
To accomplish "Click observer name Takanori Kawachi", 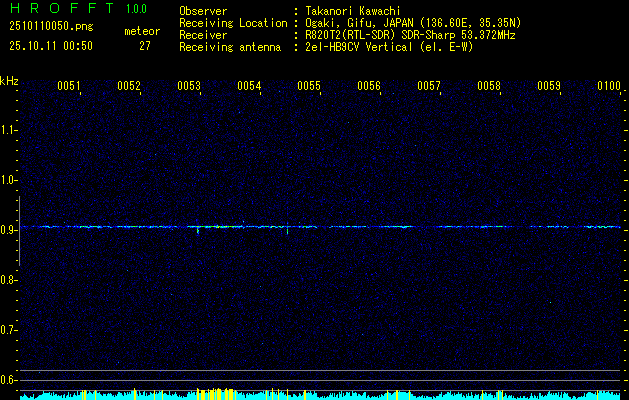I will tap(353, 11).
